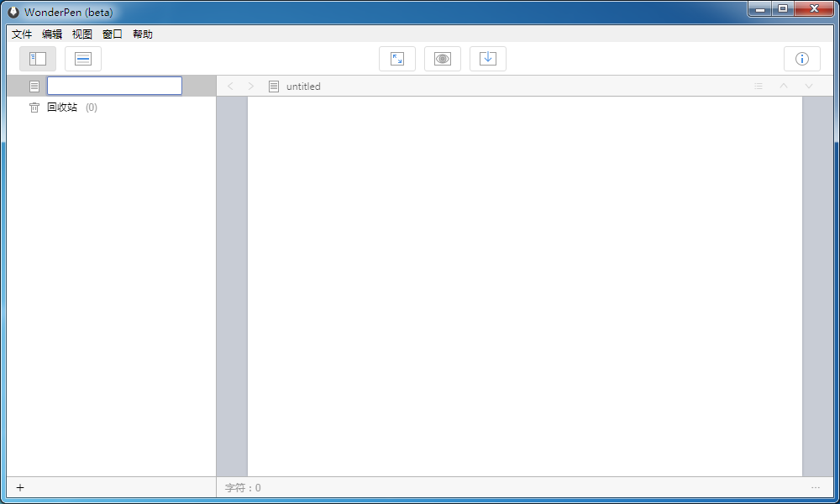The width and height of the screenshot is (840, 504).
Task: Enter fullscreen mode via the expand icon
Action: click(x=397, y=59)
